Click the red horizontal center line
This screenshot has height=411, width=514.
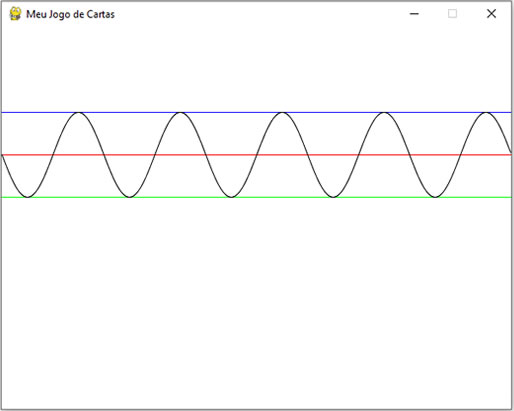click(x=257, y=155)
